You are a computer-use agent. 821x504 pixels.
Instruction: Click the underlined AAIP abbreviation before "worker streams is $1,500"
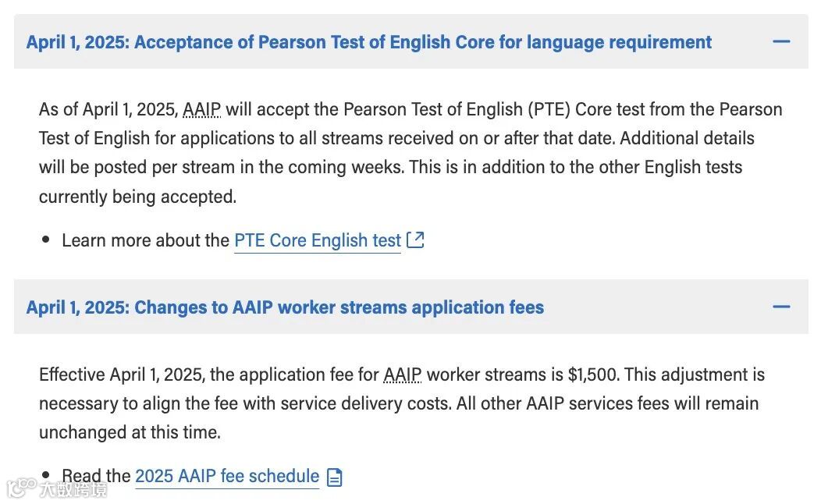click(x=403, y=374)
